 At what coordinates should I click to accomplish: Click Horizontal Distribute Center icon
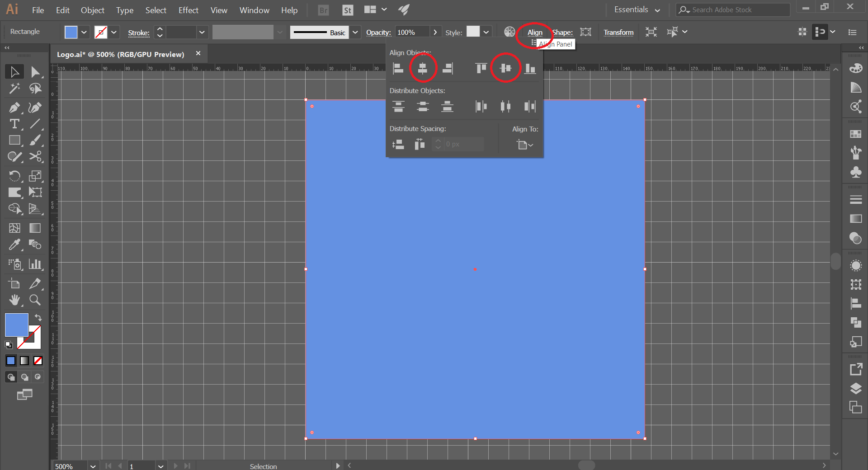(505, 107)
